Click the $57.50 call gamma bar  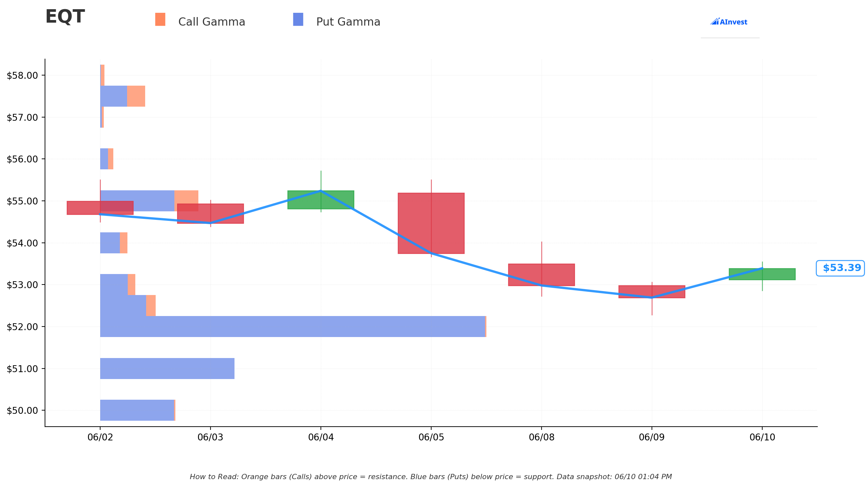point(136,96)
